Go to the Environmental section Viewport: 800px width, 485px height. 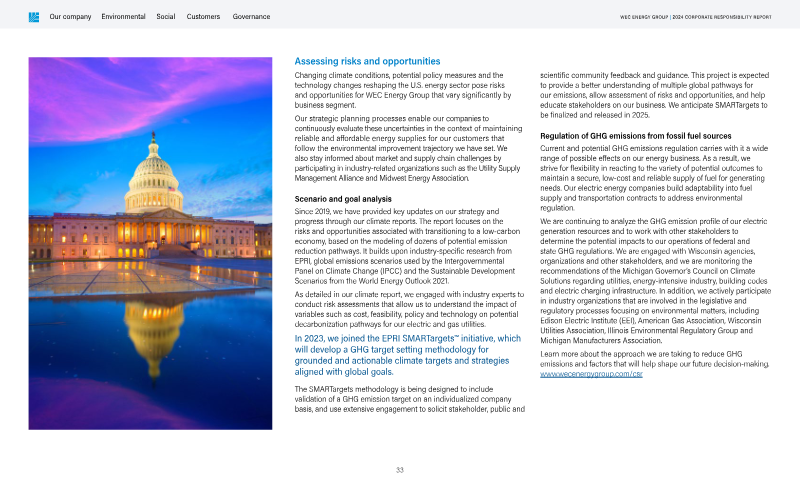(123, 17)
